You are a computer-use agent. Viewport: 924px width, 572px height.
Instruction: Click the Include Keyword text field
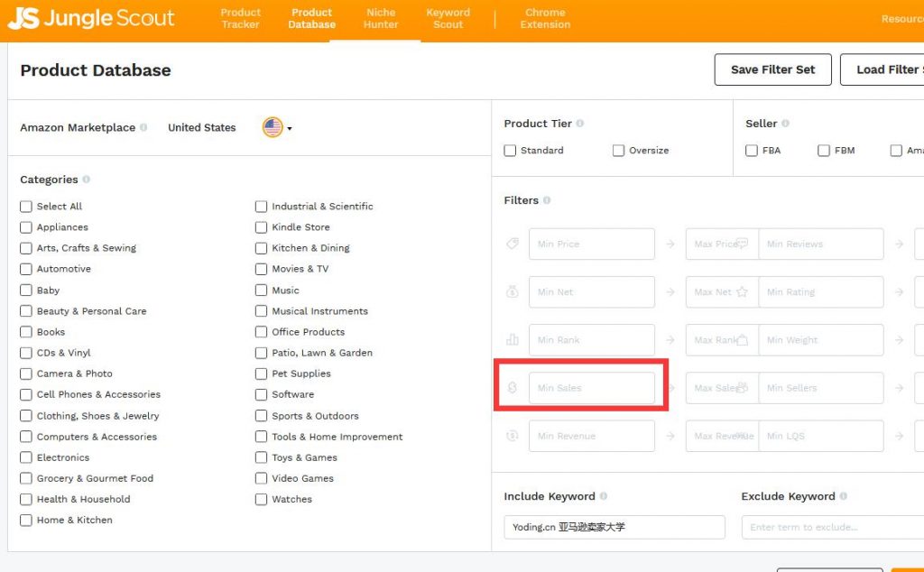click(x=614, y=527)
